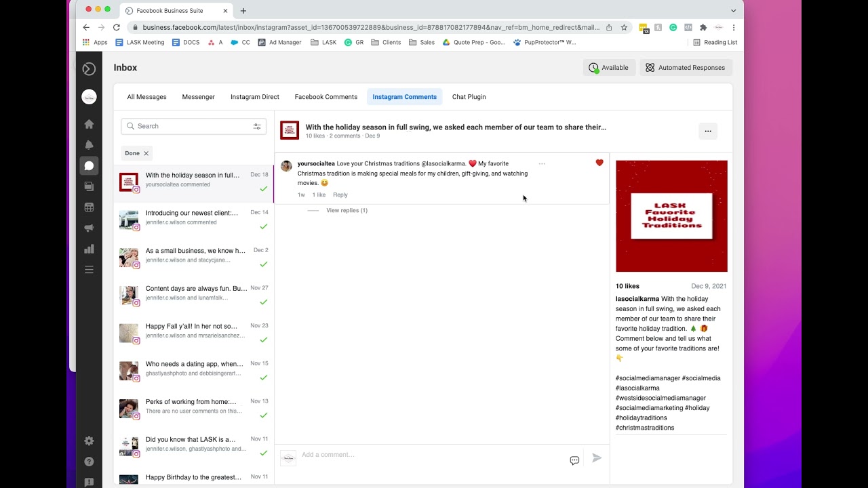The image size is (868, 488).
Task: Open conversation 'With the holiday season in full...'
Action: coord(194,184)
